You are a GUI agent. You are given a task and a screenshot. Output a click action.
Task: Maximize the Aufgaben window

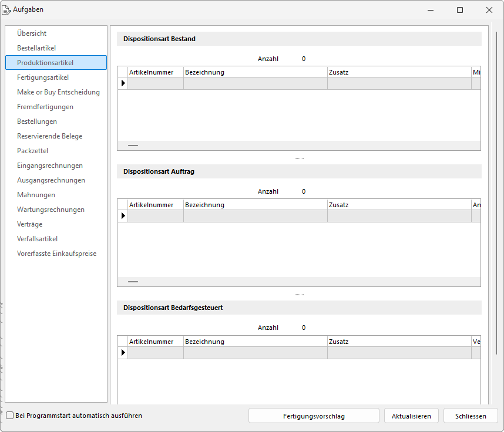click(460, 10)
